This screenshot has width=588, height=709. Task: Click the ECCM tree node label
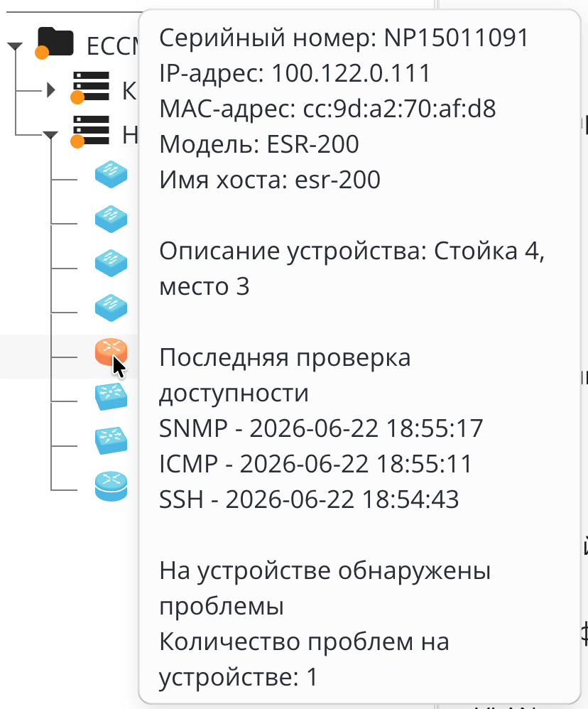pyautogui.click(x=112, y=46)
